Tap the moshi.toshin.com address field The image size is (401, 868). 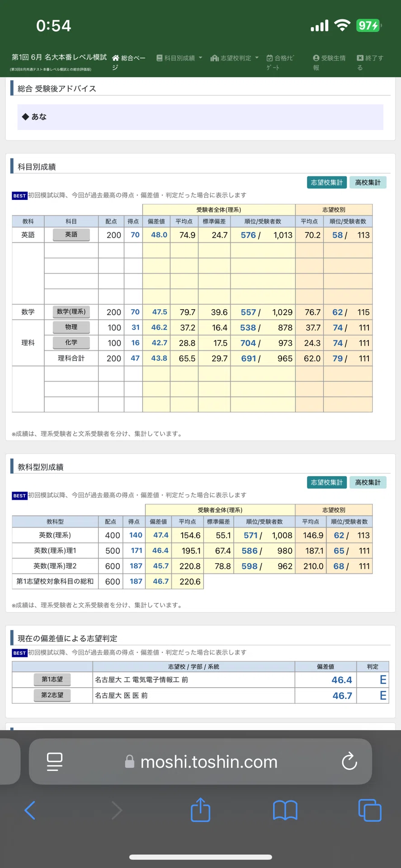point(200,762)
